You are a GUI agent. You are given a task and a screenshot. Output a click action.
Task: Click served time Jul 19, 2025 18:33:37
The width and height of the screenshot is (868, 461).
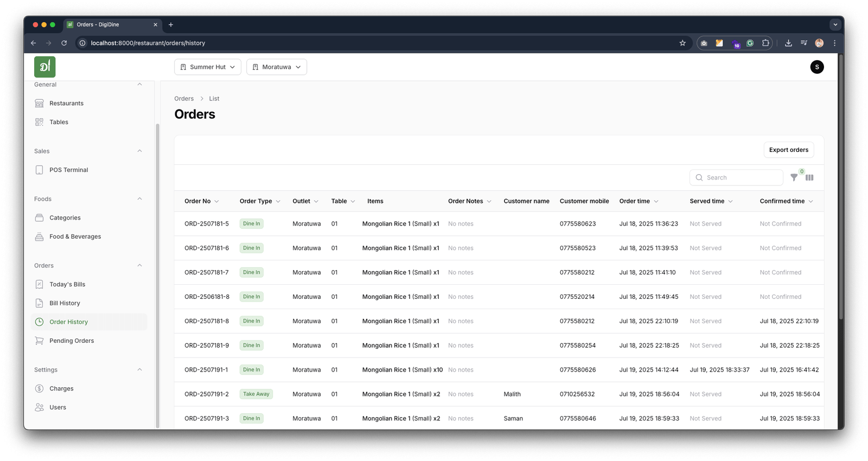click(x=719, y=370)
